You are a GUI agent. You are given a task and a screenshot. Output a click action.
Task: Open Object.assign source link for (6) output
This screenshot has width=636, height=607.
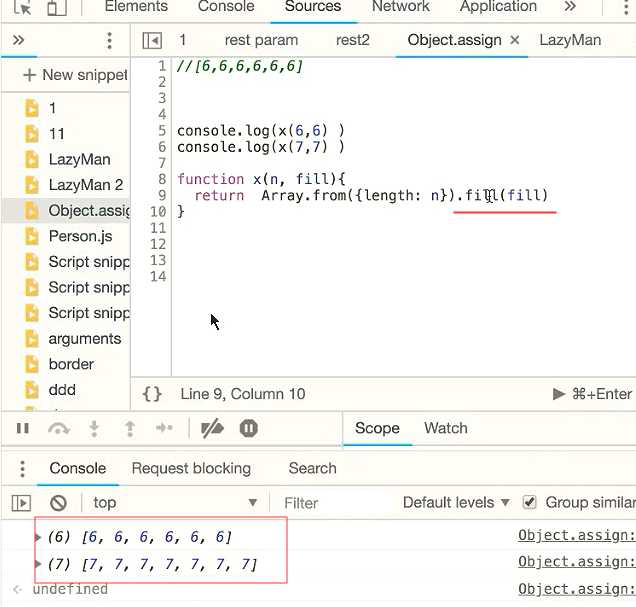click(576, 536)
